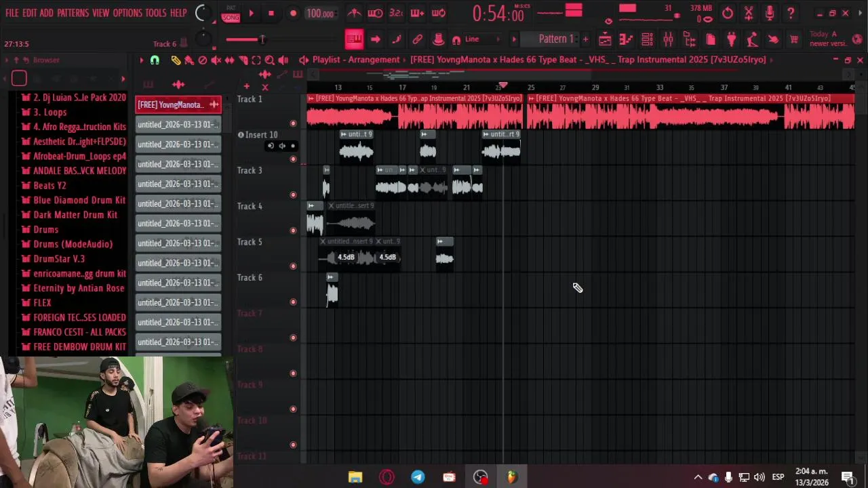The height and width of the screenshot is (488, 868).
Task: Select the Paint brush tool in playlist toolbar
Action: click(x=189, y=60)
